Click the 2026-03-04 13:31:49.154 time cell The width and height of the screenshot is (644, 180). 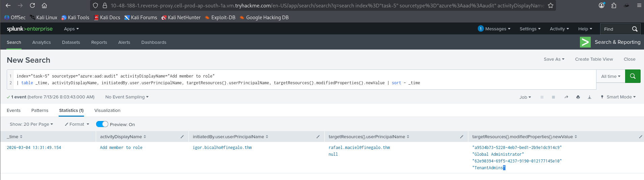34,148
